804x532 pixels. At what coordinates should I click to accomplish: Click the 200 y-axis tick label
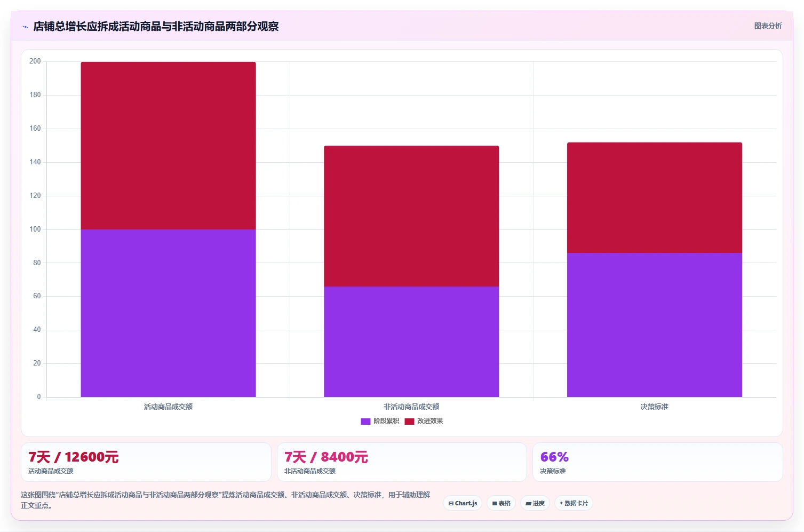coord(35,61)
